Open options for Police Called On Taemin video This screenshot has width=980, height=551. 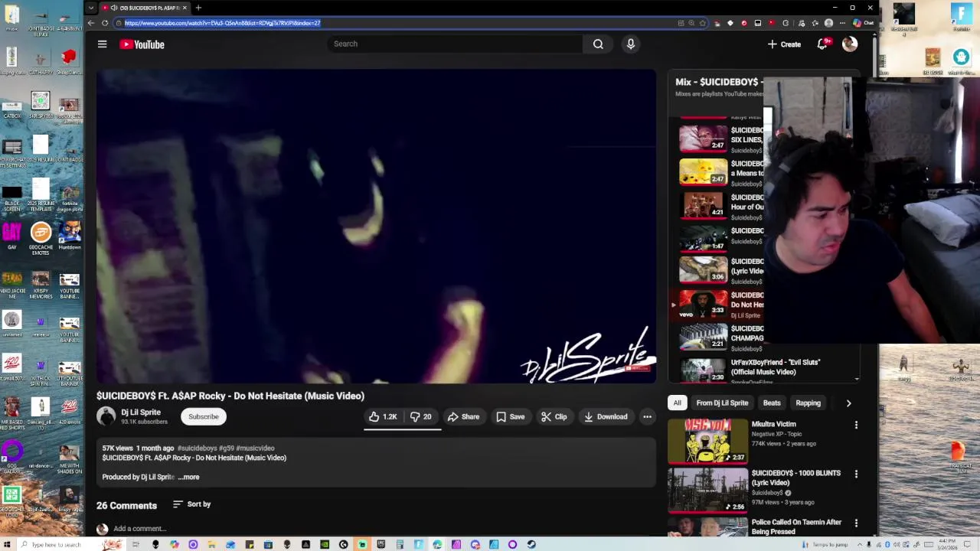856,523
